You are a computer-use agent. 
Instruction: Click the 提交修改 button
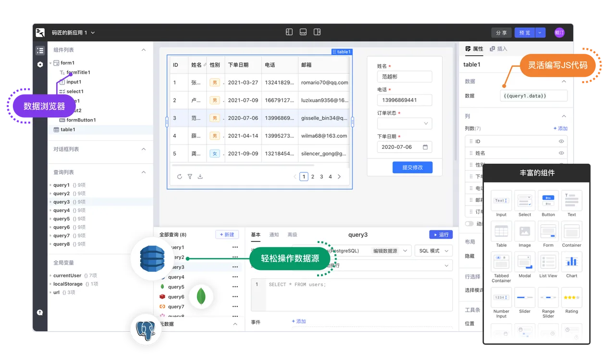coord(412,167)
